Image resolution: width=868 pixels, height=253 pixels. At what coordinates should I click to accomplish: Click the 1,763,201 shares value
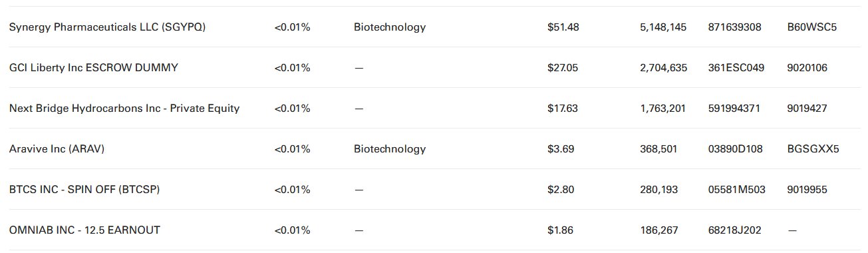click(x=662, y=109)
